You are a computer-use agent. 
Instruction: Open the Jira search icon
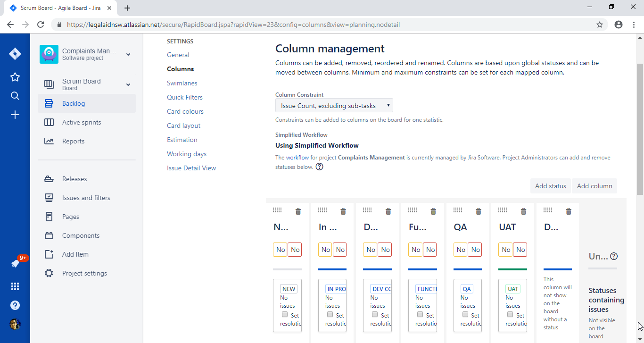[x=15, y=96]
